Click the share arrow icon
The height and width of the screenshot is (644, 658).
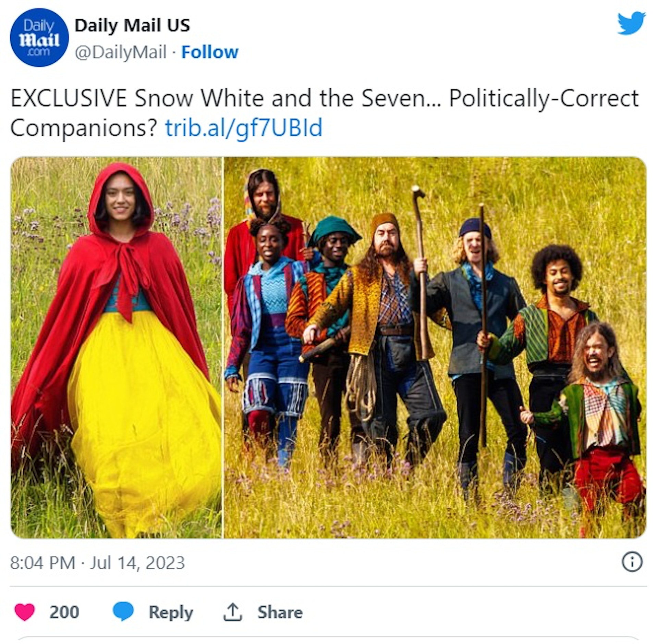pyautogui.click(x=233, y=612)
